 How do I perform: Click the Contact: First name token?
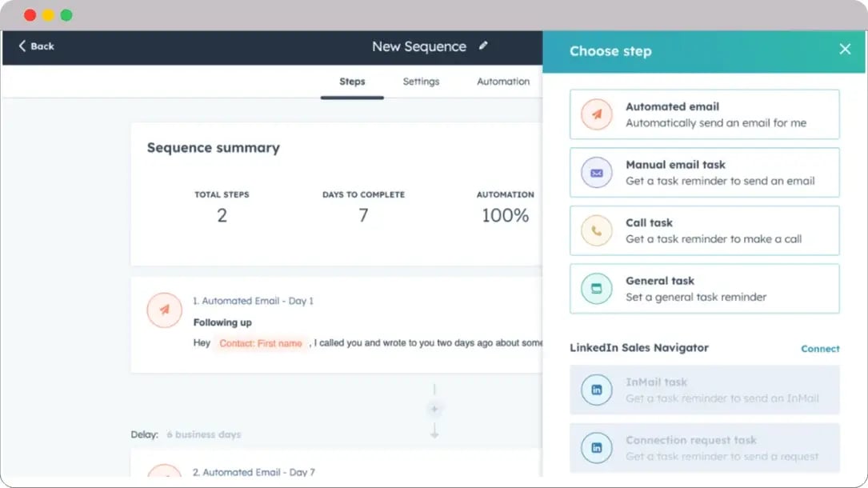(261, 343)
